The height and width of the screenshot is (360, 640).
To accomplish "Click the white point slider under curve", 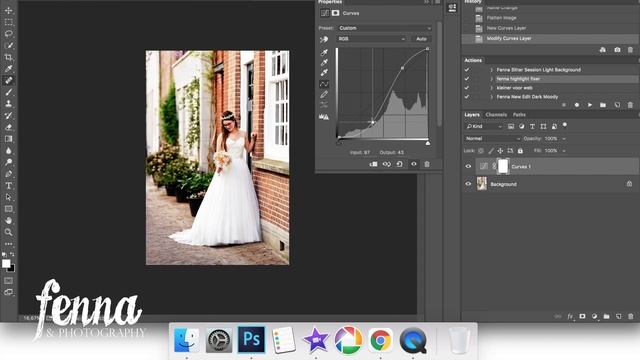I will [428, 143].
